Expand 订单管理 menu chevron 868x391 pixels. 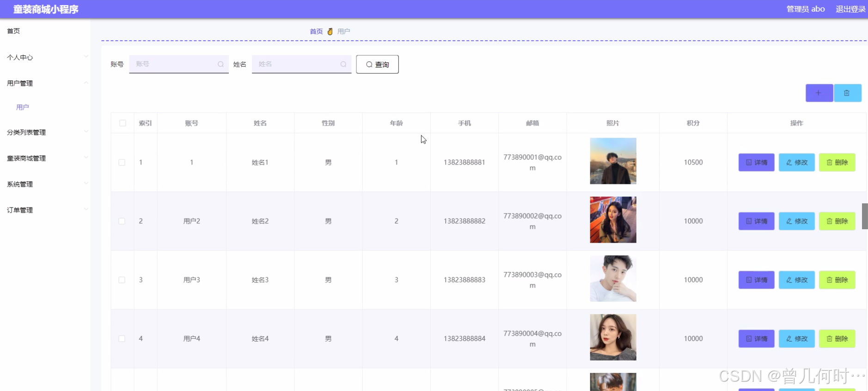pyautogui.click(x=86, y=209)
